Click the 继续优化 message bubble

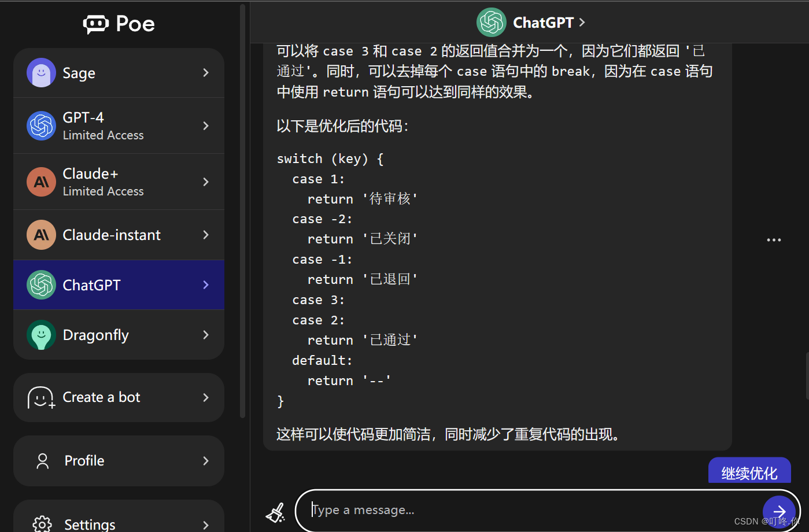(749, 471)
